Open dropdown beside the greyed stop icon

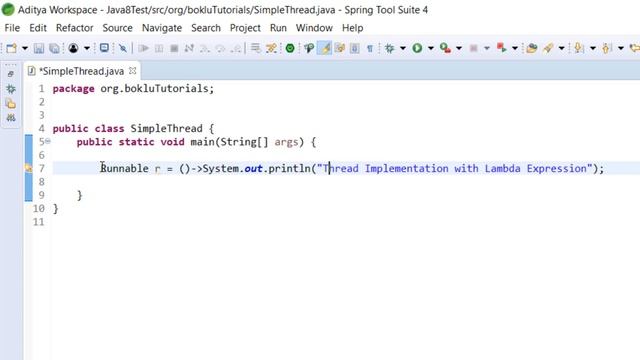coord(487,49)
